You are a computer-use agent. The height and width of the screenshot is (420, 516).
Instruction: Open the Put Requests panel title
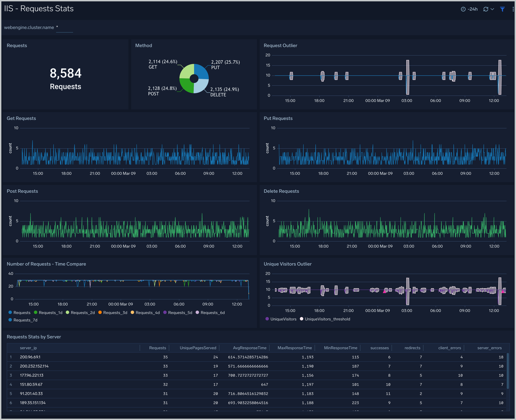pos(278,118)
